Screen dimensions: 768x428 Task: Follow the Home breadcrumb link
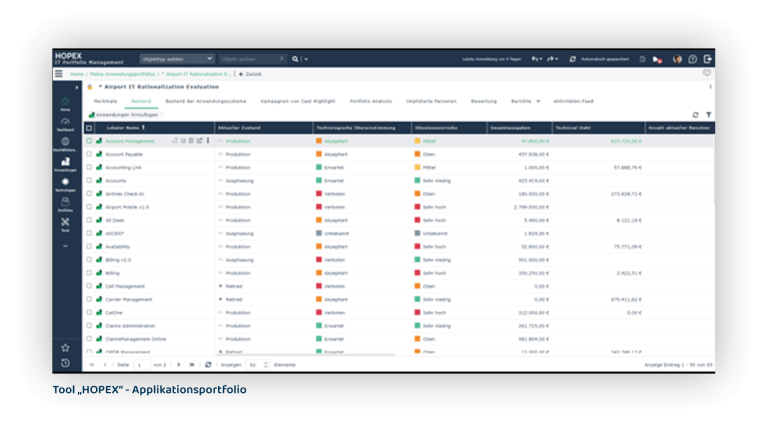click(76, 74)
